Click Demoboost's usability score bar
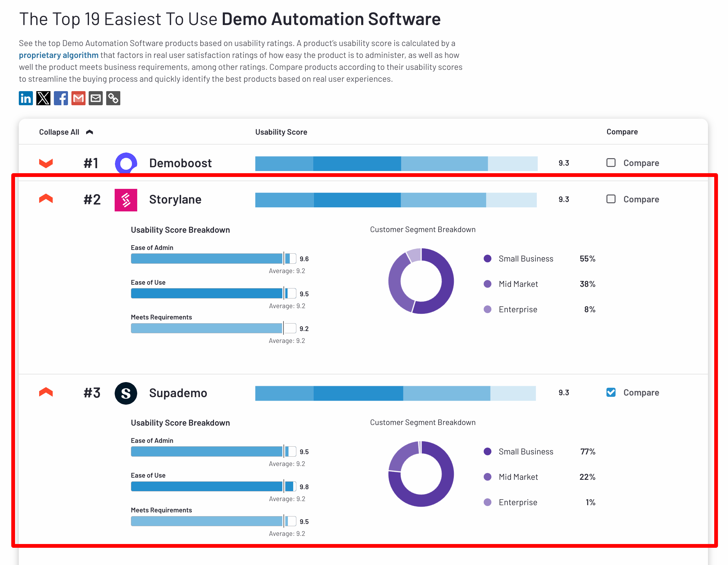728x565 pixels. coord(396,163)
